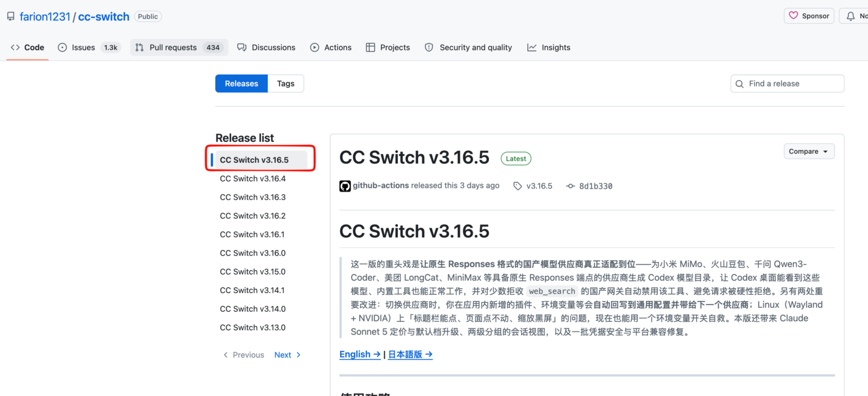868x396 pixels.
Task: Select CC Switch v3.16.2 in release list
Action: pyautogui.click(x=253, y=216)
